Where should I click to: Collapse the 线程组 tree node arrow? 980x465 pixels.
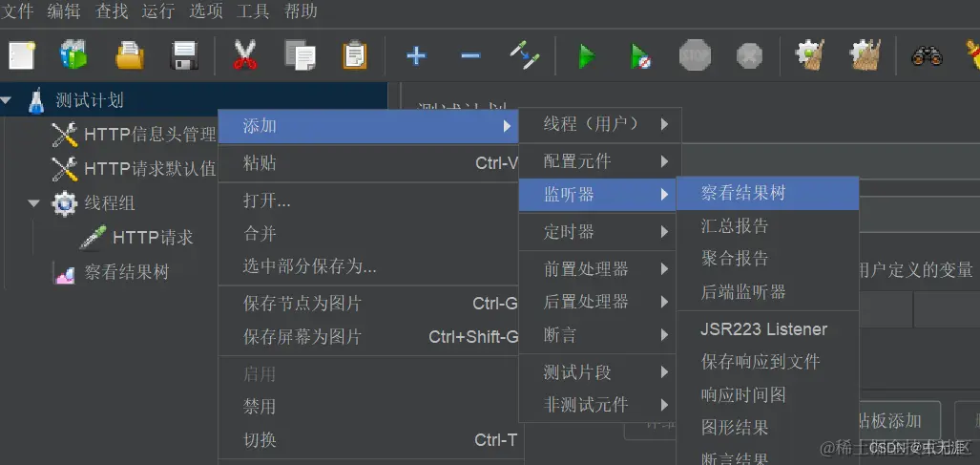[34, 203]
